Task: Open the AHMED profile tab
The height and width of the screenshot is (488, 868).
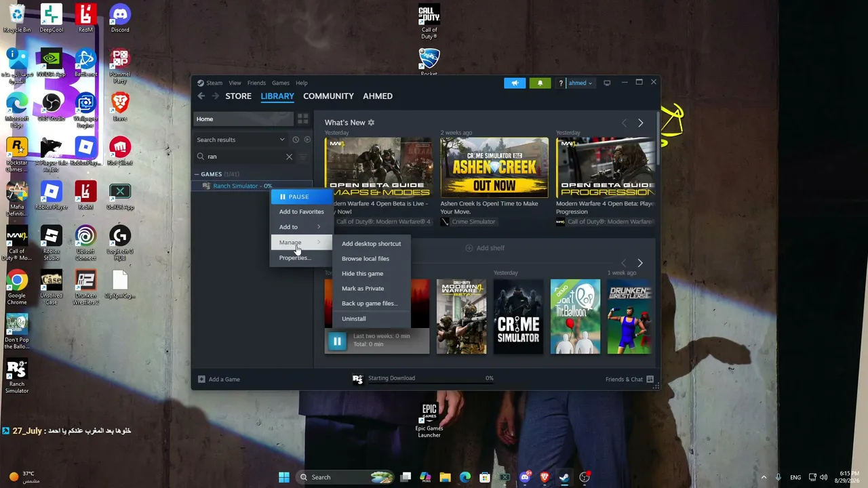Action: (378, 96)
